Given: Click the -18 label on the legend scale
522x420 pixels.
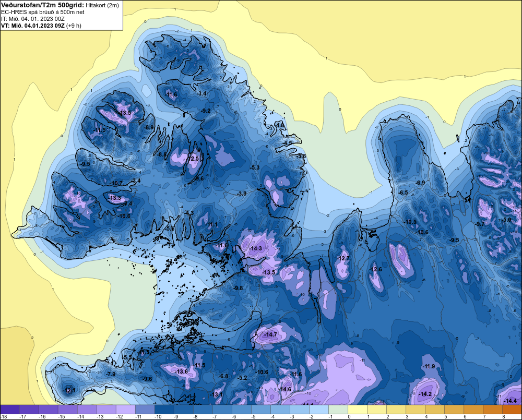Looking at the screenshot, I should tap(3, 417).
